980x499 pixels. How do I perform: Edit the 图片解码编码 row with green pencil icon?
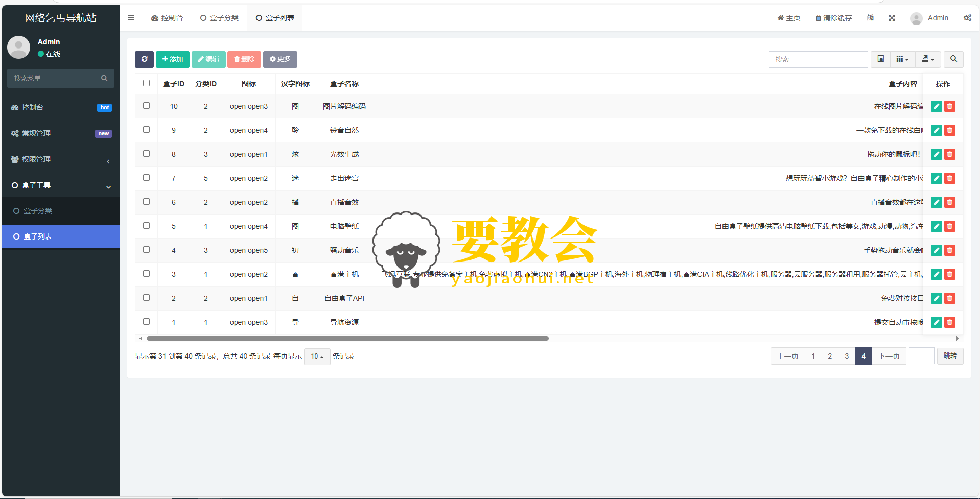point(937,106)
